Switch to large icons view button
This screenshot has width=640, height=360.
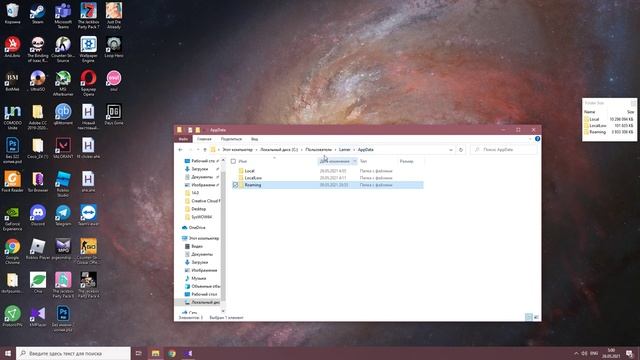pos(536,317)
